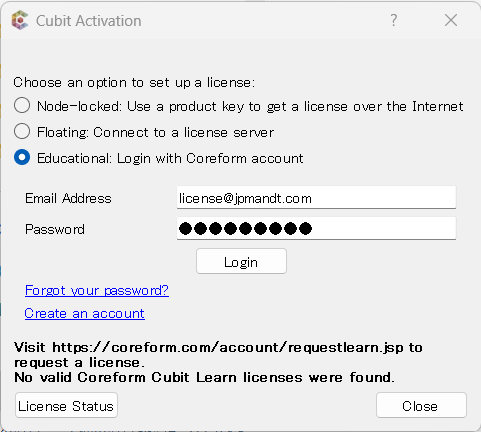Dismiss the dialog with the title bar X
This screenshot has width=481, height=432.
451,20
